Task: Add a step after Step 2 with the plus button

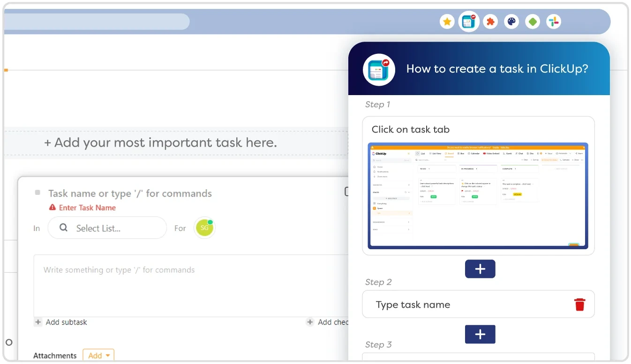Action: click(480, 334)
